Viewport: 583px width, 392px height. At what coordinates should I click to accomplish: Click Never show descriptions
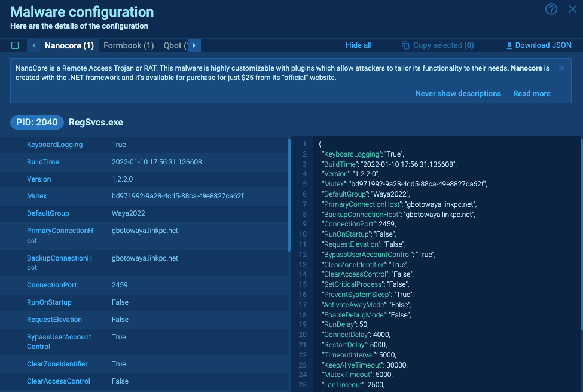coord(458,94)
